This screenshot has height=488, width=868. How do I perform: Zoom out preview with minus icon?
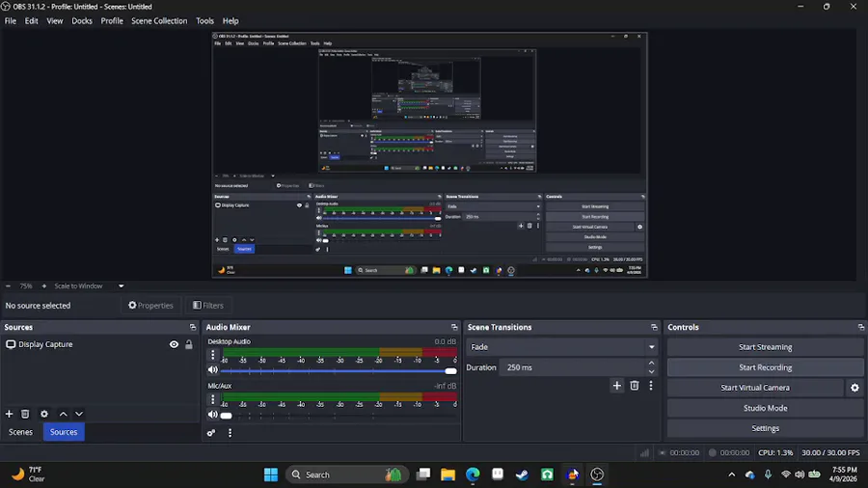click(x=8, y=286)
